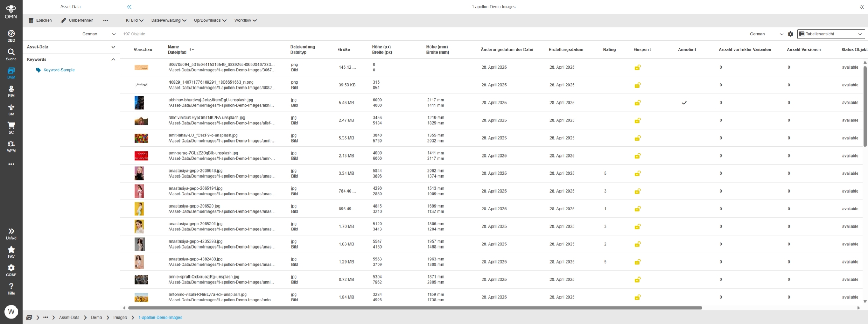Collapse the left panel with double chevron

129,7
